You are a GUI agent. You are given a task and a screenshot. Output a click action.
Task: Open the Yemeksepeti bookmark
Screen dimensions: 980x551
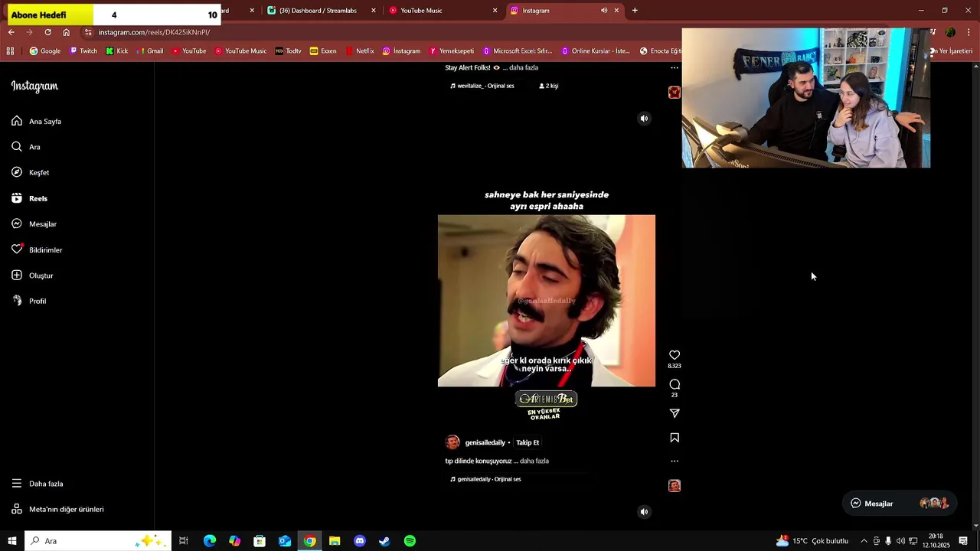[452, 51]
